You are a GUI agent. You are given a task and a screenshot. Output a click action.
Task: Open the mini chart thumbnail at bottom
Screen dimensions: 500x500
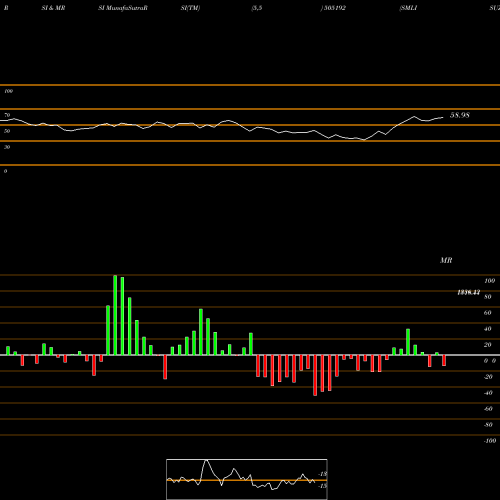click(x=247, y=479)
